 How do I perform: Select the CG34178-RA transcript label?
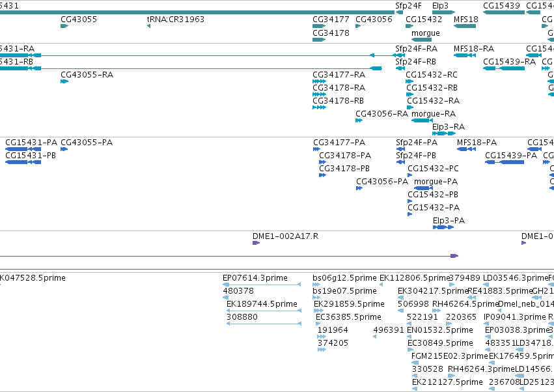[339, 88]
